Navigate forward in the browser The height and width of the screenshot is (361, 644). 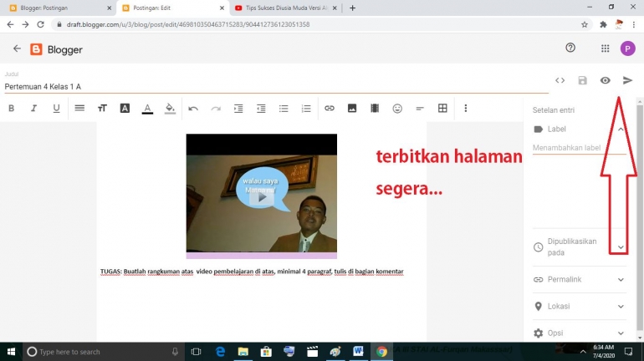25,24
